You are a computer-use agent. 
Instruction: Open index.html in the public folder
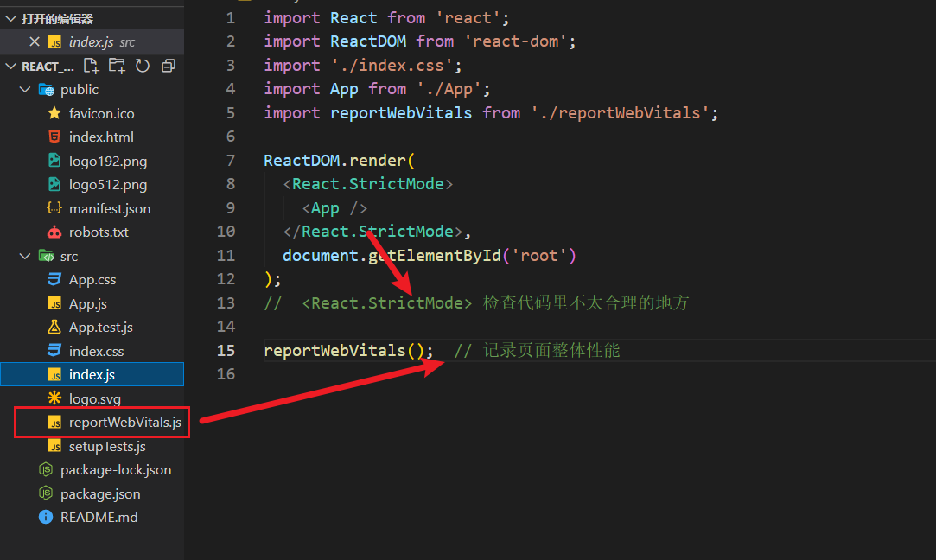[101, 137]
